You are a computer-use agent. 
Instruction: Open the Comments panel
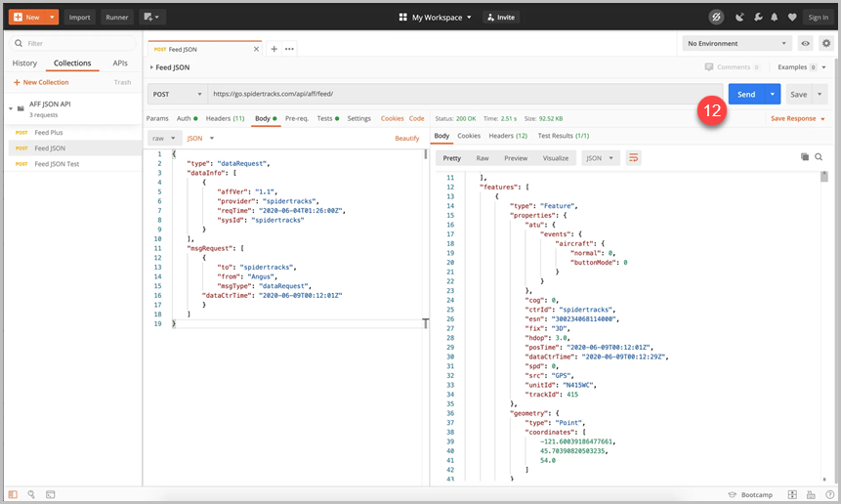(733, 67)
